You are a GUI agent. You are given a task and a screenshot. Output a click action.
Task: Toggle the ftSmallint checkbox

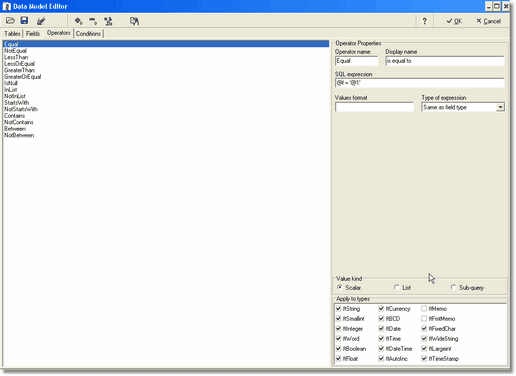(x=338, y=319)
